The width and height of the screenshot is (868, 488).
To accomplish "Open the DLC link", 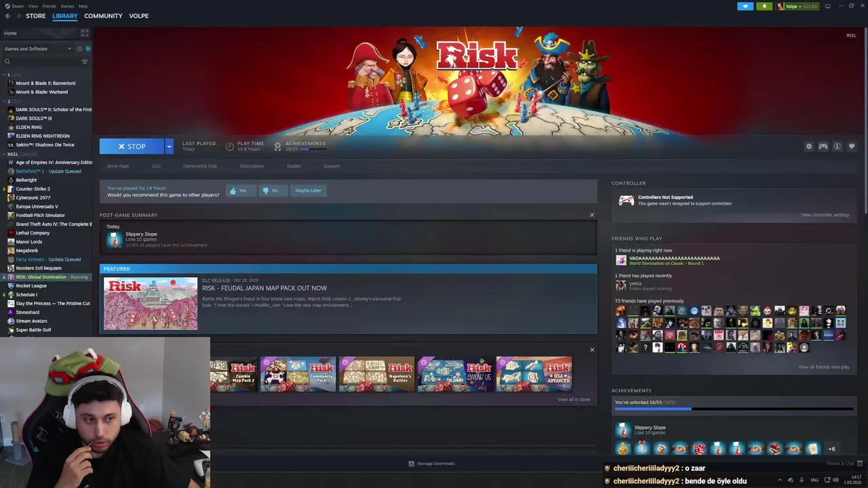I will tap(156, 166).
